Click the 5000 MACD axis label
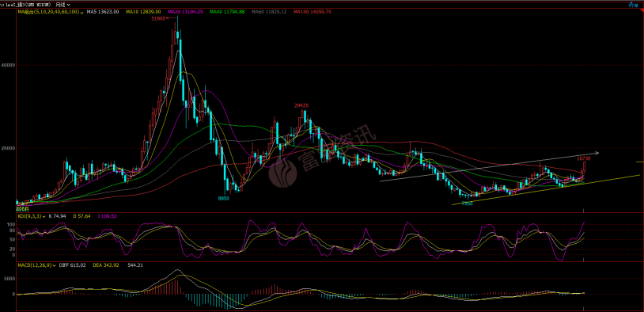The width and height of the screenshot is (644, 312). 10,278
